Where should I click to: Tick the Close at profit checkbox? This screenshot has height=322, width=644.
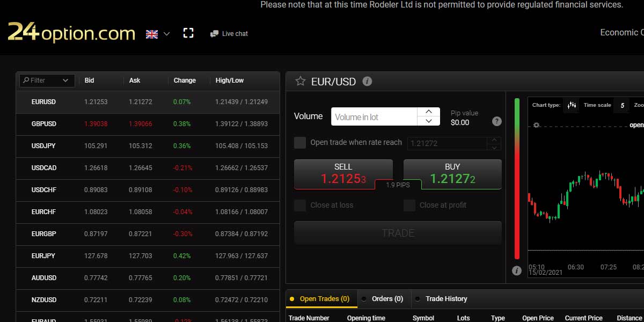click(409, 205)
